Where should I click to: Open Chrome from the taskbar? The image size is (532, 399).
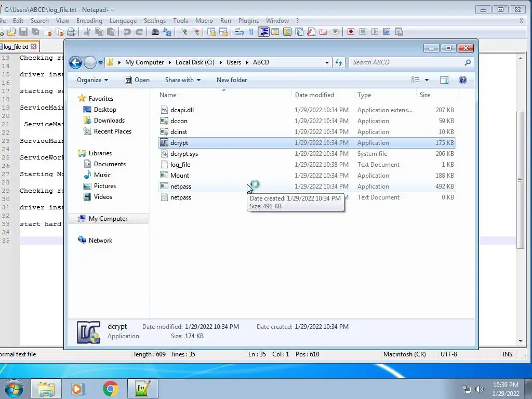click(x=110, y=389)
